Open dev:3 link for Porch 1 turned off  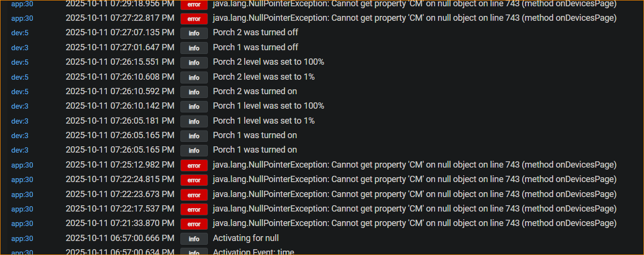20,48
